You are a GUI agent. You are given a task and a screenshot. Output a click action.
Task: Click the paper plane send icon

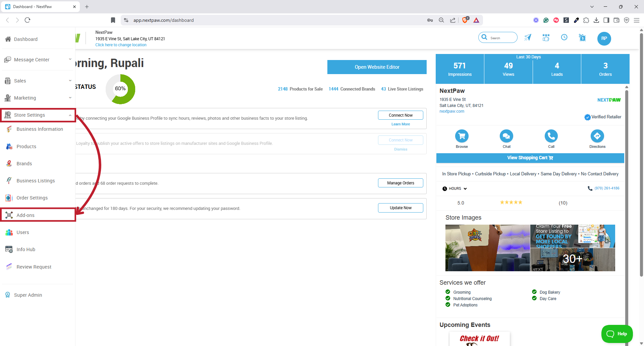point(528,38)
